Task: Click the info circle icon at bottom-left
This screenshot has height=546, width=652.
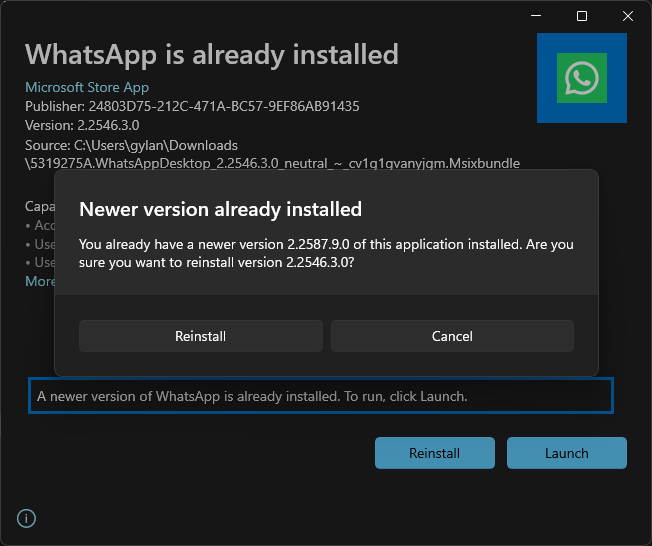Action: [27, 518]
